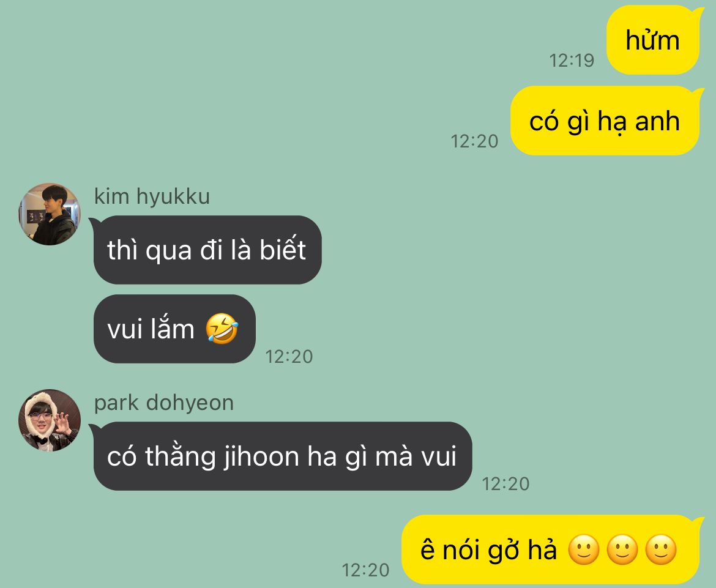
Task: Tap the rolling laughing emoji
Action: [222, 328]
